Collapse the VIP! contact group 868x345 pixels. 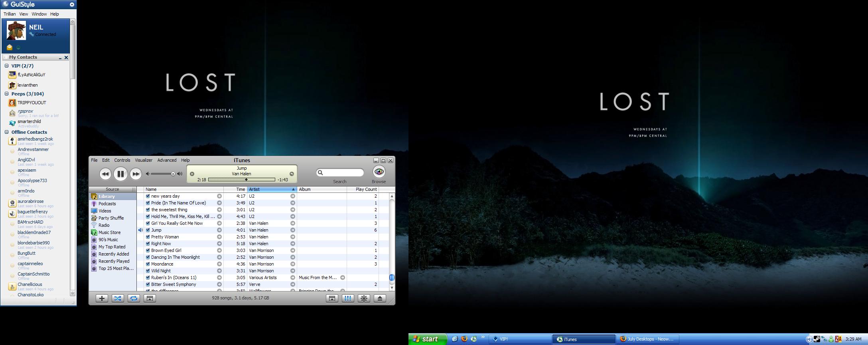(7, 66)
